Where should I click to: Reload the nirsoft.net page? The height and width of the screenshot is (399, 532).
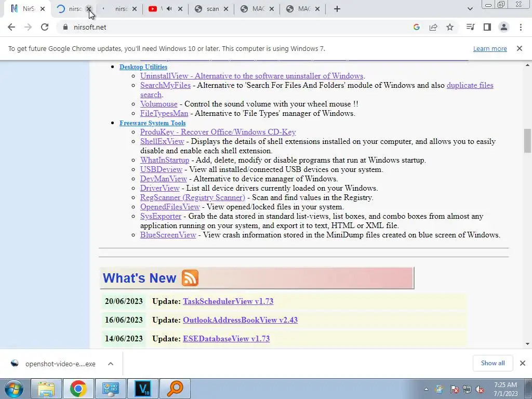(45, 27)
